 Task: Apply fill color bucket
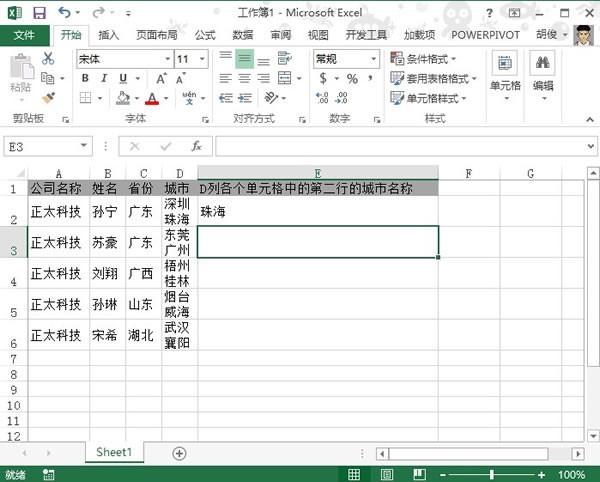coord(123,98)
